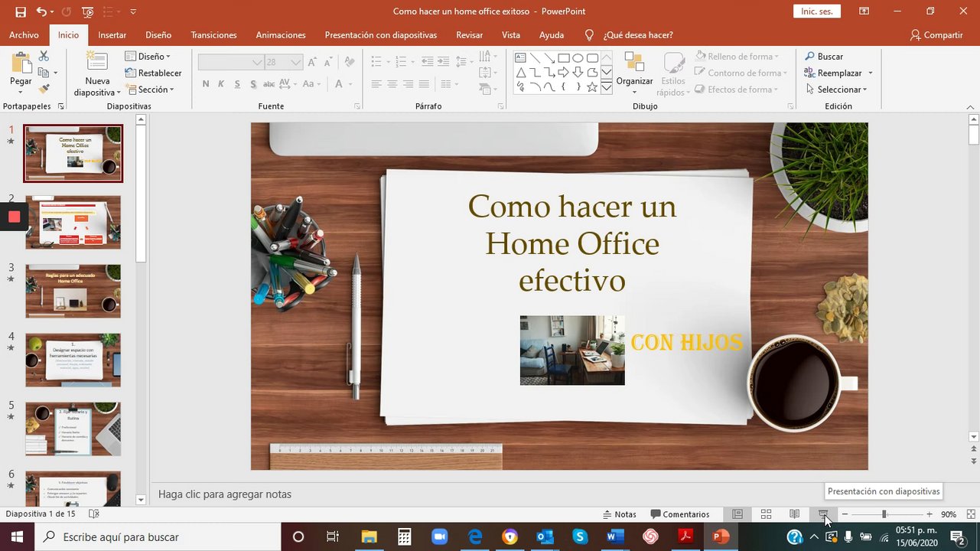The height and width of the screenshot is (551, 980).
Task: Insert a rectangle from the shapes gallery
Action: 564,58
